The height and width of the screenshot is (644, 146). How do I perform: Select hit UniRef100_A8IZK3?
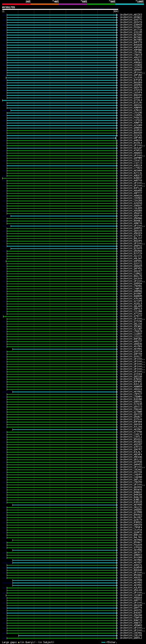(131, 15)
